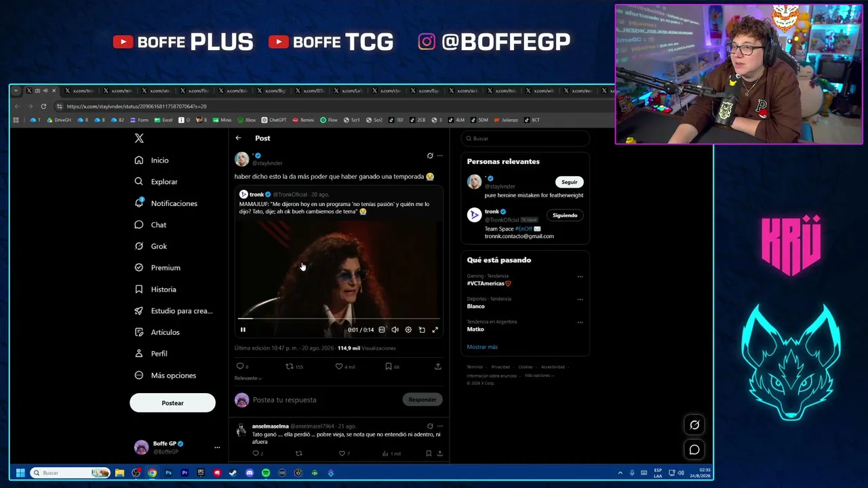Click the Buscar search field on X
The height and width of the screenshot is (488, 868).
click(x=525, y=138)
